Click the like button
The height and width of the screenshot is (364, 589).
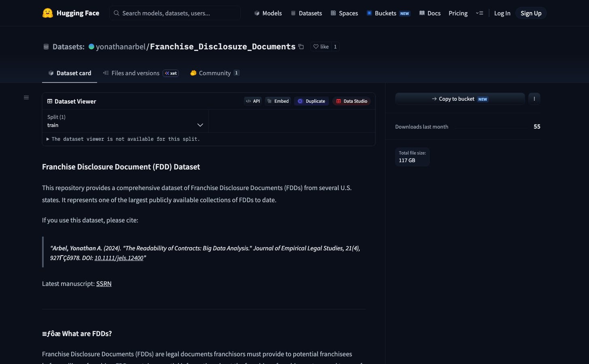click(321, 47)
